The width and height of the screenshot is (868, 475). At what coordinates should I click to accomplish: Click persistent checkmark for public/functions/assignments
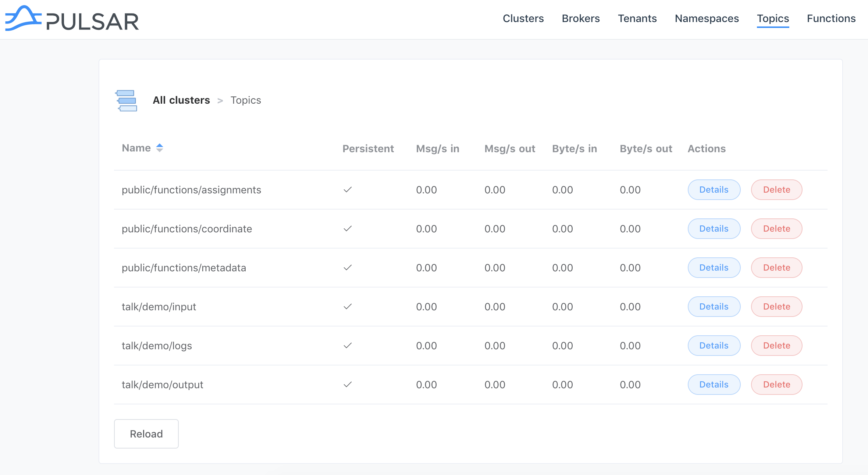(348, 190)
